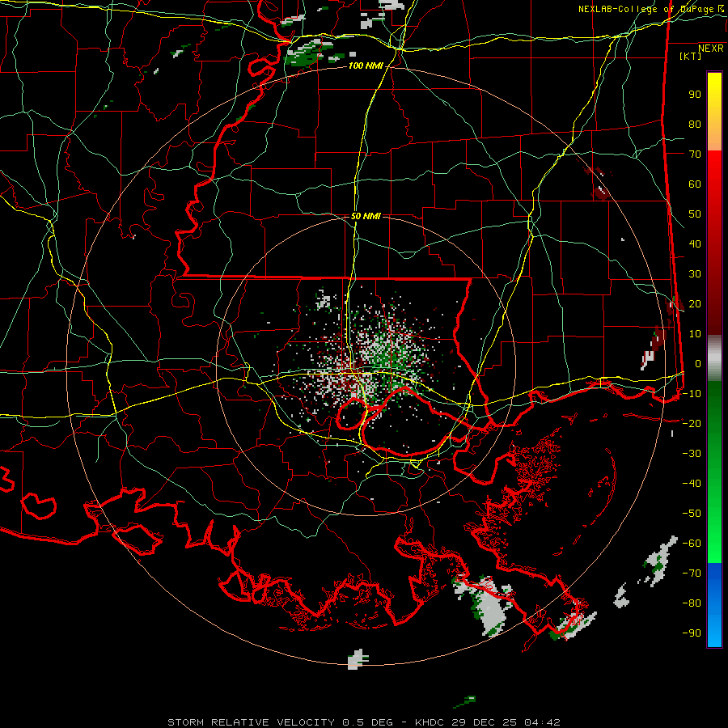The image size is (728, 728).
Task: Click the 30 value on the velocity scale
Action: (695, 274)
